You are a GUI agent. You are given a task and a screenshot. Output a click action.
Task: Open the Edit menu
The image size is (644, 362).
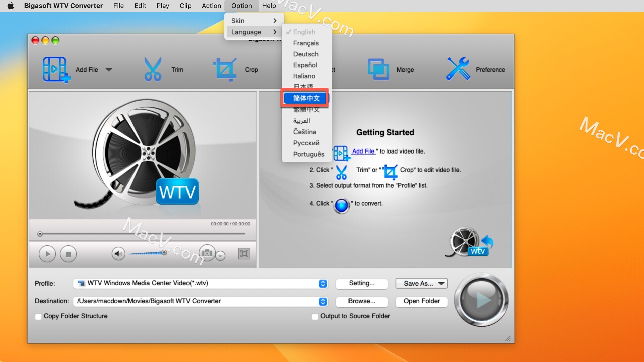(140, 6)
